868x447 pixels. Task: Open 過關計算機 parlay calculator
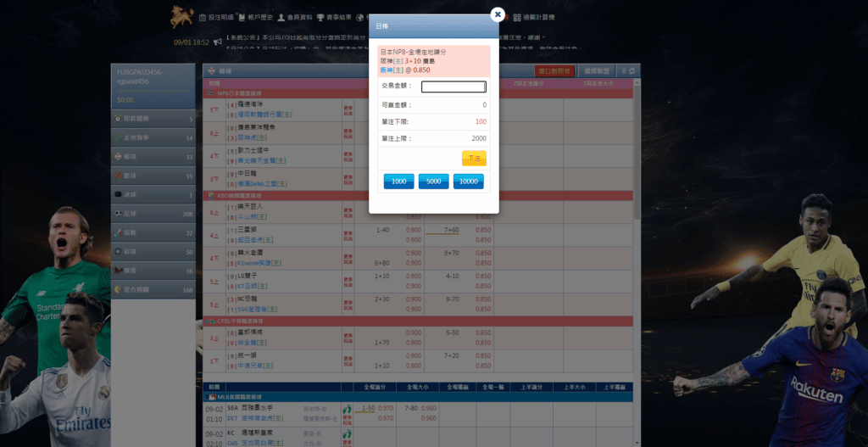(534, 17)
